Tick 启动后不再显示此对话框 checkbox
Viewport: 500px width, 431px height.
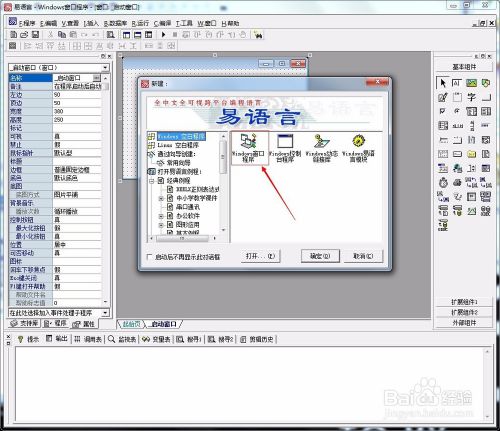[149, 257]
